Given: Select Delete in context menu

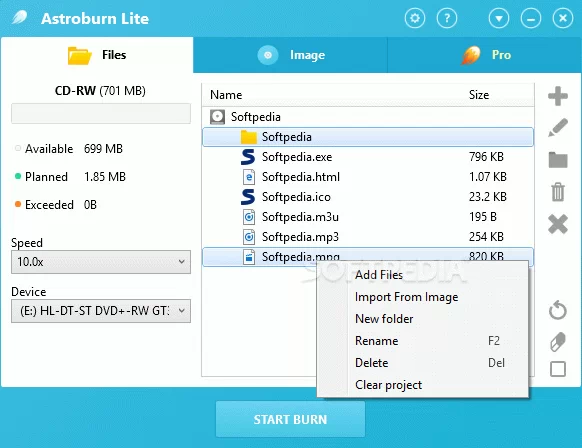Looking at the screenshot, I should pyautogui.click(x=422, y=363).
